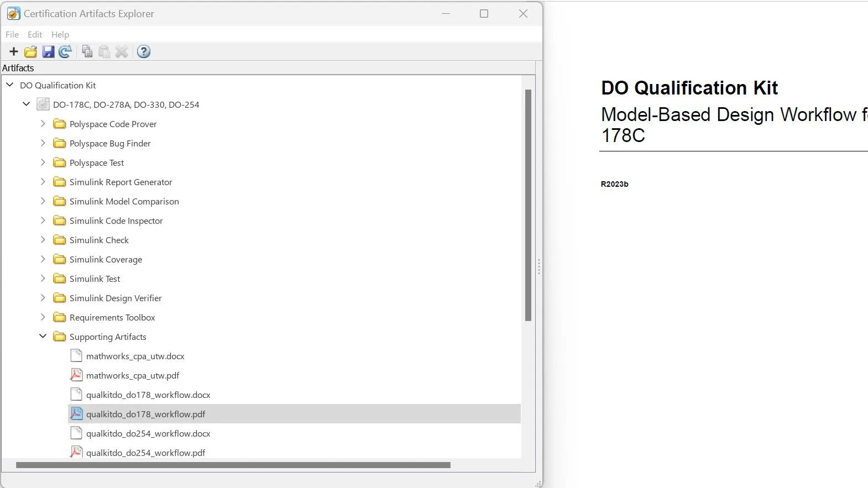Expand the Polyspace Test folder

(x=43, y=162)
